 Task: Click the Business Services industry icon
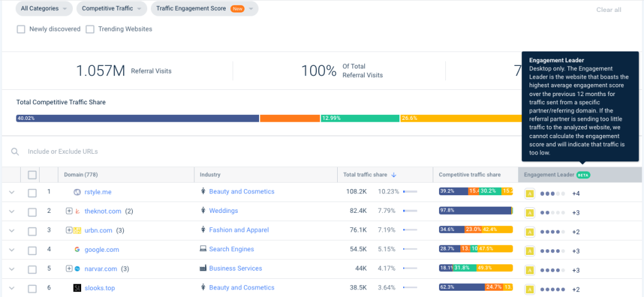click(x=203, y=268)
